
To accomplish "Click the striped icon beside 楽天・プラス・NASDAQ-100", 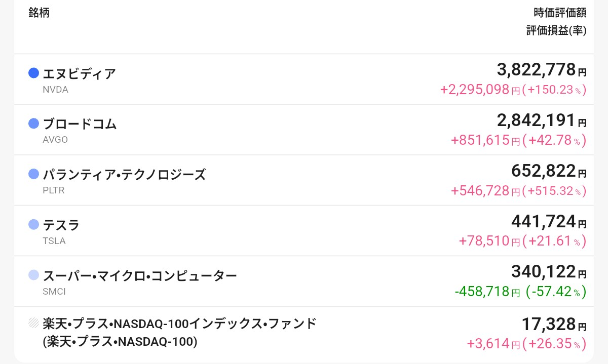I will [34, 322].
